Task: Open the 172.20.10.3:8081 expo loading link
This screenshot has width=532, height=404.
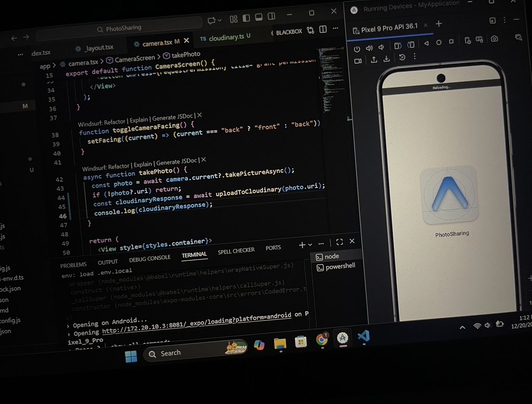Action: [196, 323]
